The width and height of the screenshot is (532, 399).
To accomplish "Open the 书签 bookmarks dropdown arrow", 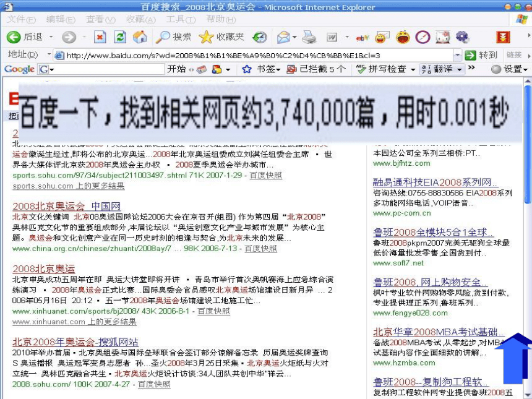I will pos(278,69).
